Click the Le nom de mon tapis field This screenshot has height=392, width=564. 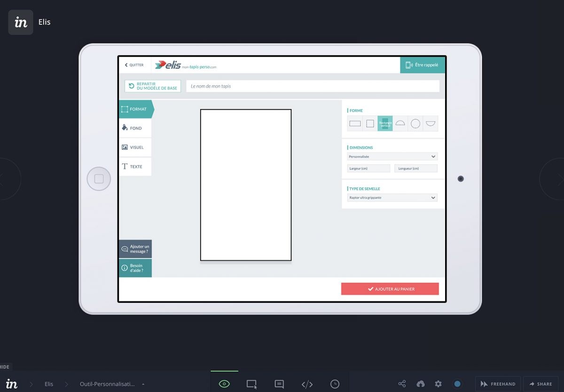tap(313, 86)
